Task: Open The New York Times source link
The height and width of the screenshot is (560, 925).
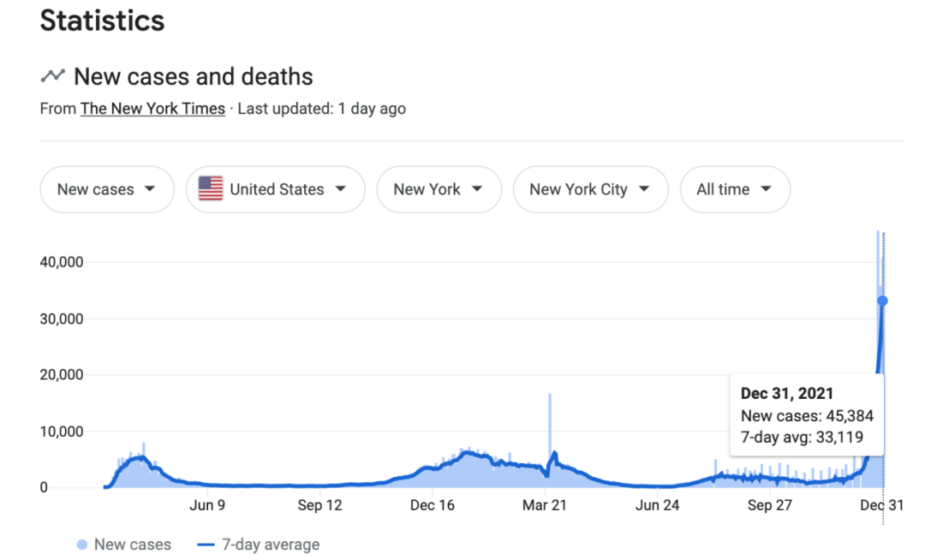Action: 152,109
